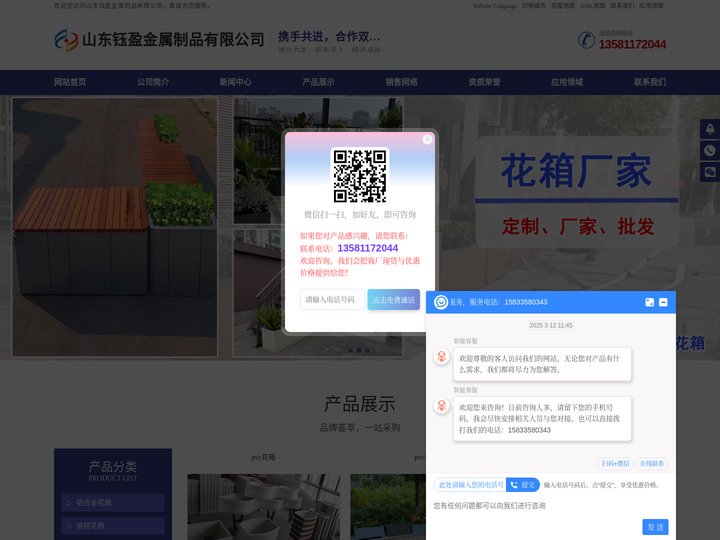
Task: Click the 扫码+微信 quick reply button
Action: point(615,463)
